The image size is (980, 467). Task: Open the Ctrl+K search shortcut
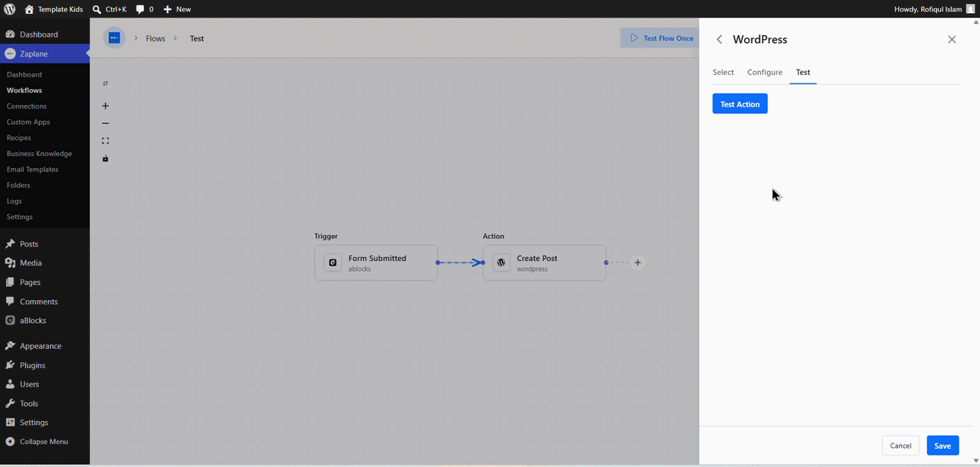tap(109, 9)
